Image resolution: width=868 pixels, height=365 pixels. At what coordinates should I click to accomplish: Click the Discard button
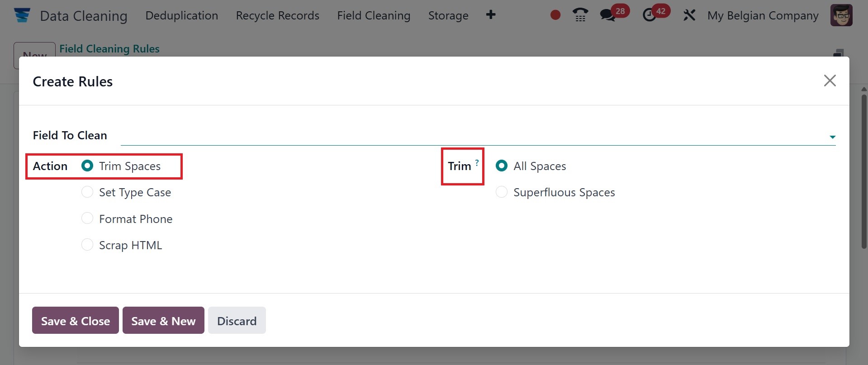tap(237, 321)
